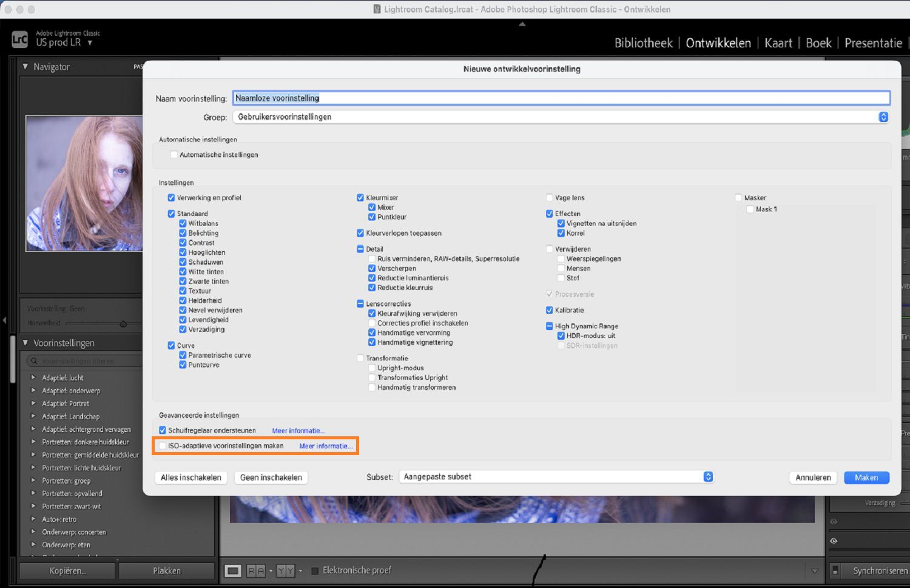
Task: Toggle the Kalibratie checkbox
Action: coord(550,310)
